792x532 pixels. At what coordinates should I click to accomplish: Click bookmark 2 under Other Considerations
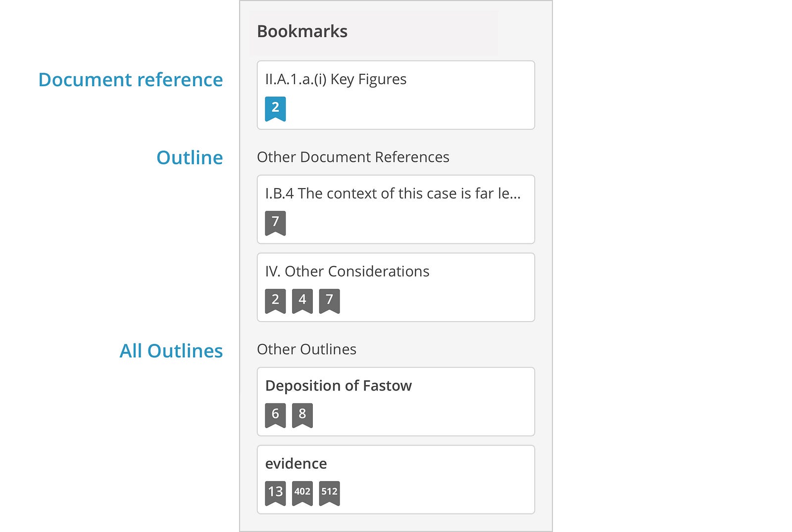pyautogui.click(x=275, y=300)
